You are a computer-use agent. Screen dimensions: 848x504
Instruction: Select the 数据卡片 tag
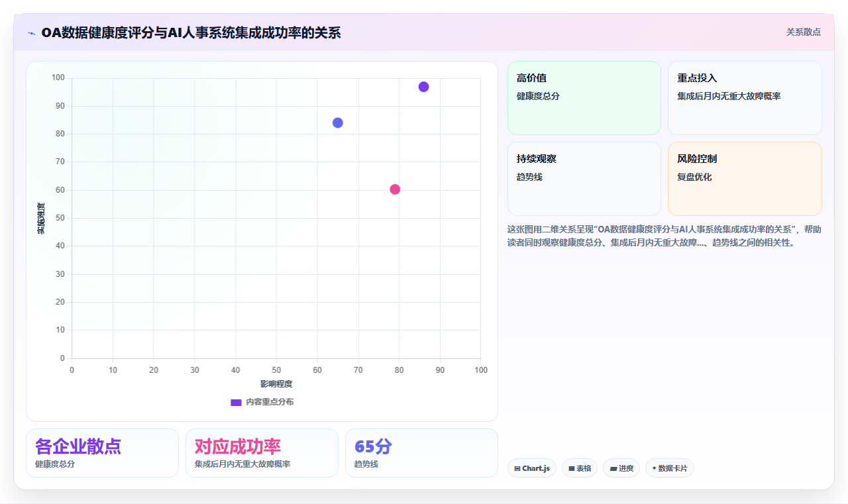[670, 468]
